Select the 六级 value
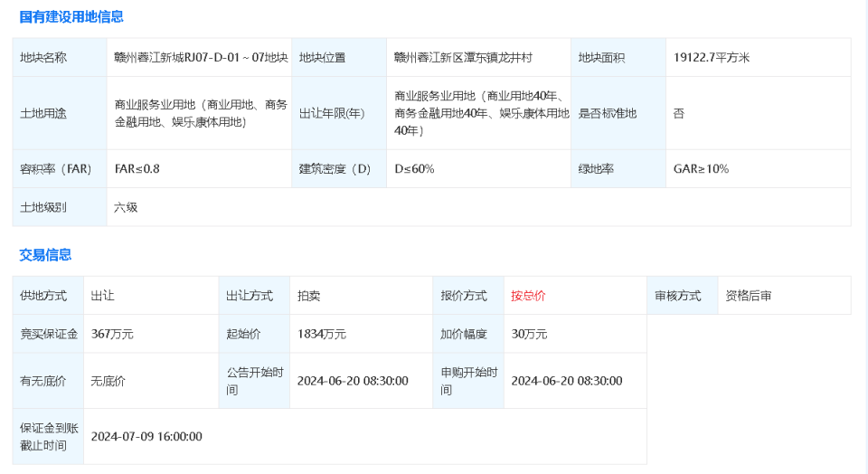Viewport: 868px width, 474px height. click(126, 208)
